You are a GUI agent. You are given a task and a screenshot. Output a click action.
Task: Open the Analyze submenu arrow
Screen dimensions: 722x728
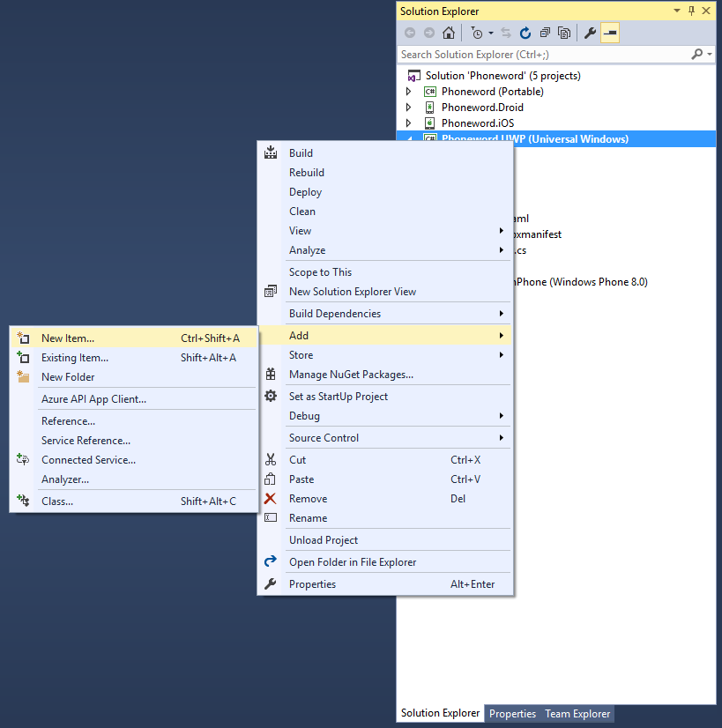[502, 250]
